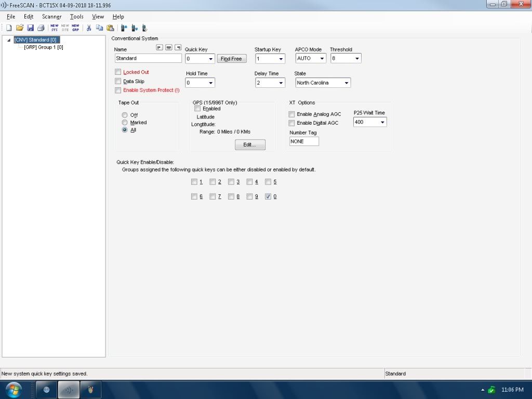Viewport: 532px width, 399px height.
Task: Click the Cut scissors icon
Action: point(89,28)
